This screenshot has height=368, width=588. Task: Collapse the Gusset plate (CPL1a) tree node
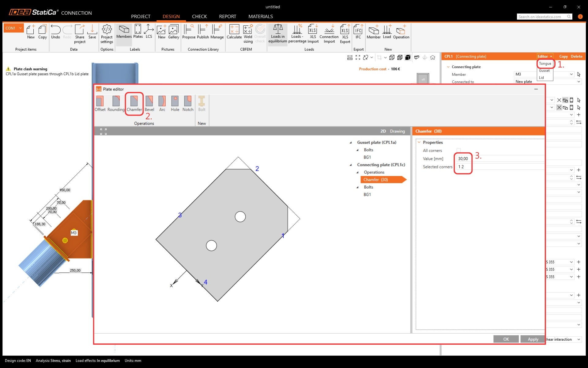pos(351,143)
